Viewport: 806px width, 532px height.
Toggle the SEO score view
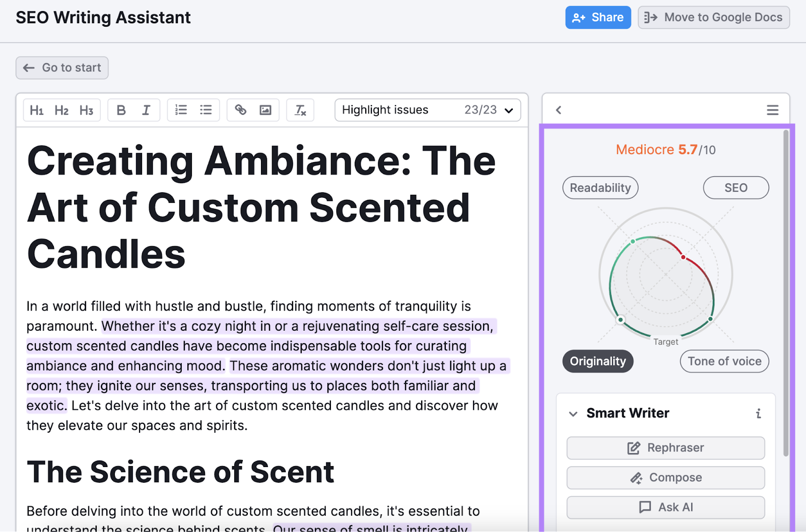(735, 187)
